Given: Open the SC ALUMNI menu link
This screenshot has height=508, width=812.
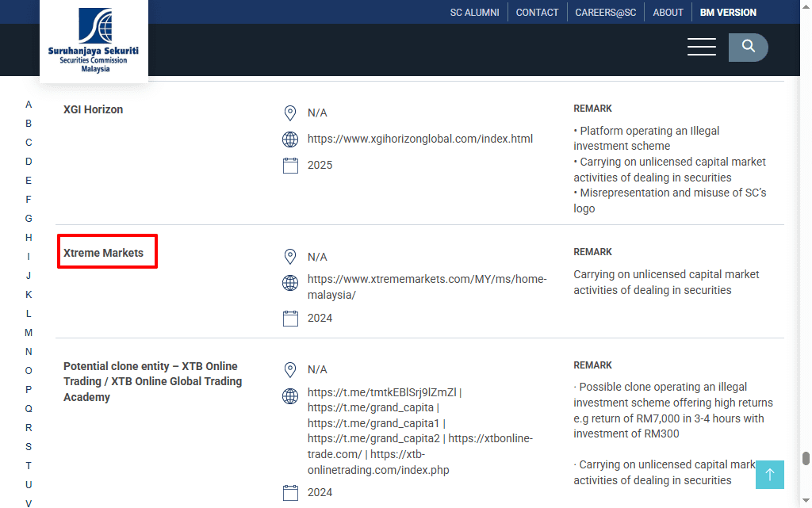Looking at the screenshot, I should [x=474, y=13].
